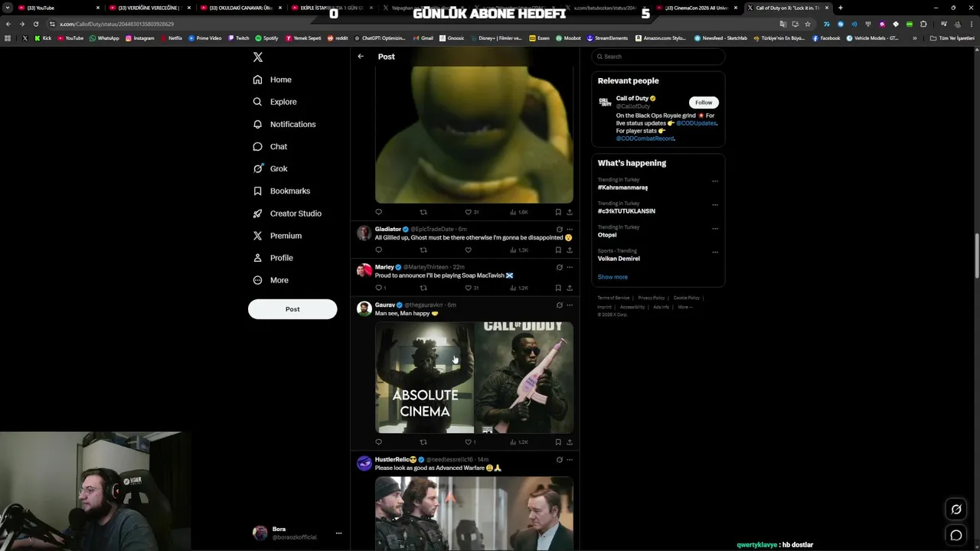Follow the Call of Duty account
This screenshot has width=980, height=551.
click(704, 103)
